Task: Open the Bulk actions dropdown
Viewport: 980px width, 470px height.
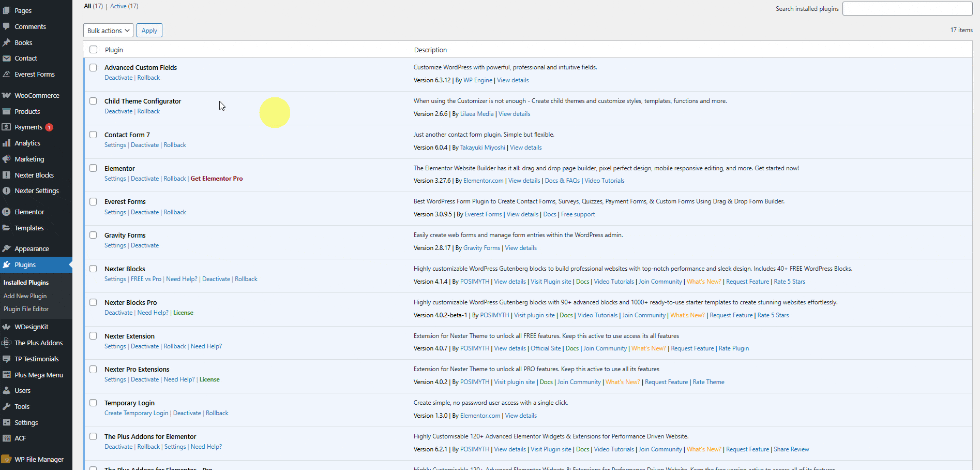Action: pyautogui.click(x=108, y=31)
